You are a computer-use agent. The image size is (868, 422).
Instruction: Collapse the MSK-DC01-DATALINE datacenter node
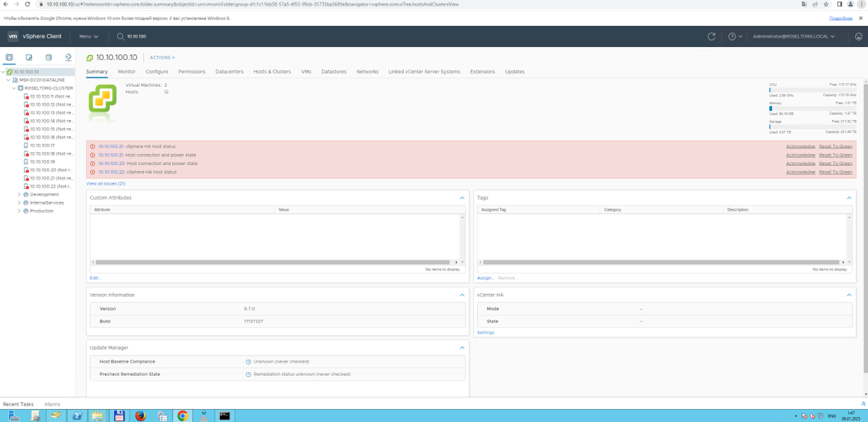pyautogui.click(x=7, y=80)
